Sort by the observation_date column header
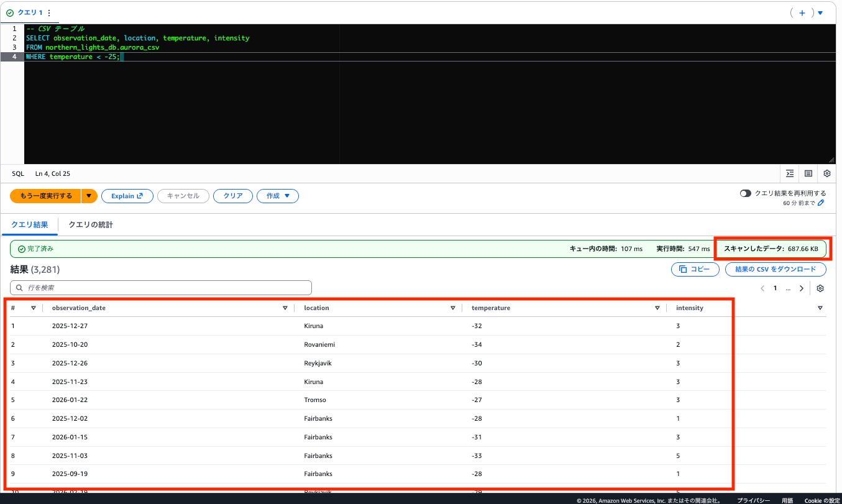This screenshot has width=842, height=504. click(x=79, y=308)
